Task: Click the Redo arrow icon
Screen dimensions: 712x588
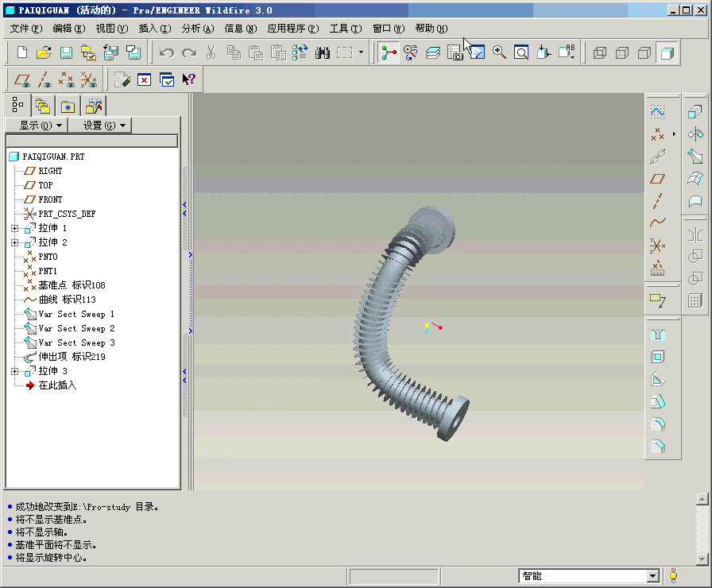Action: pos(189,52)
